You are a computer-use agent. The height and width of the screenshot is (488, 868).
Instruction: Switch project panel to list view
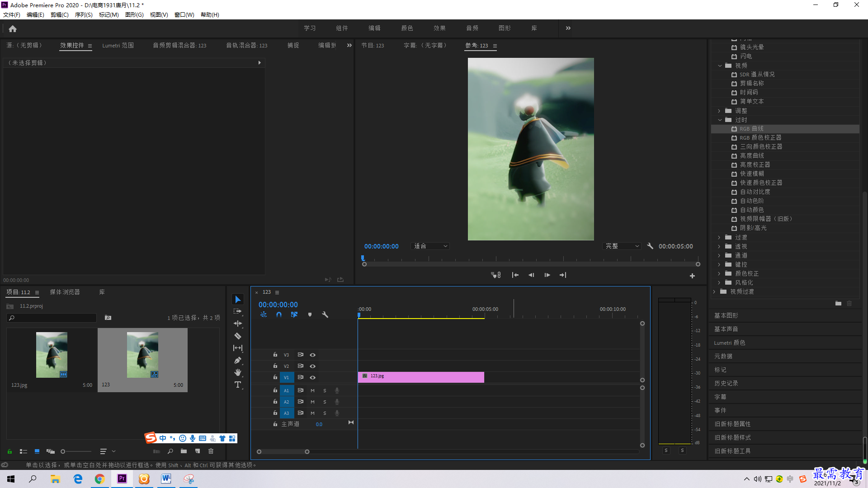[24, 451]
